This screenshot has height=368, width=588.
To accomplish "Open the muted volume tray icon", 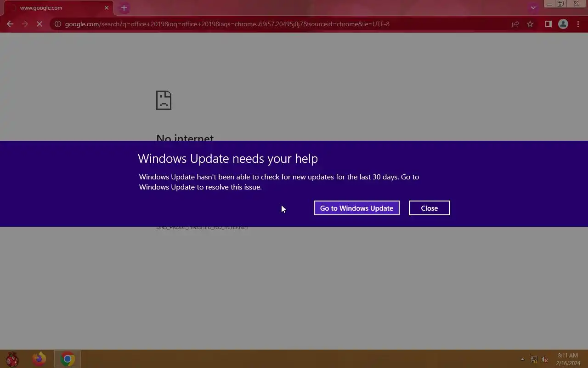I will [x=545, y=359].
